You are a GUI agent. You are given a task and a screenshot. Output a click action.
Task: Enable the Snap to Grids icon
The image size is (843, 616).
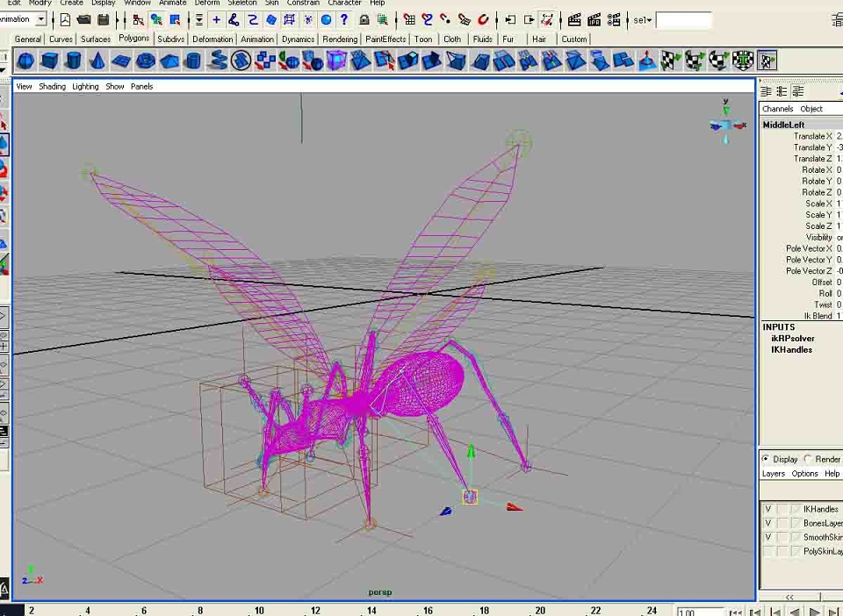pos(409,20)
